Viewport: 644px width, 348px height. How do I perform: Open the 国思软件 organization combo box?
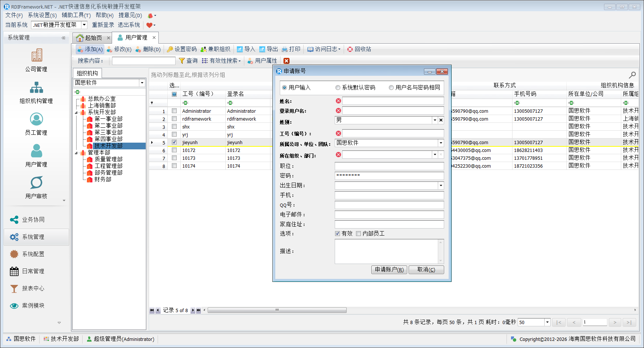[142, 83]
